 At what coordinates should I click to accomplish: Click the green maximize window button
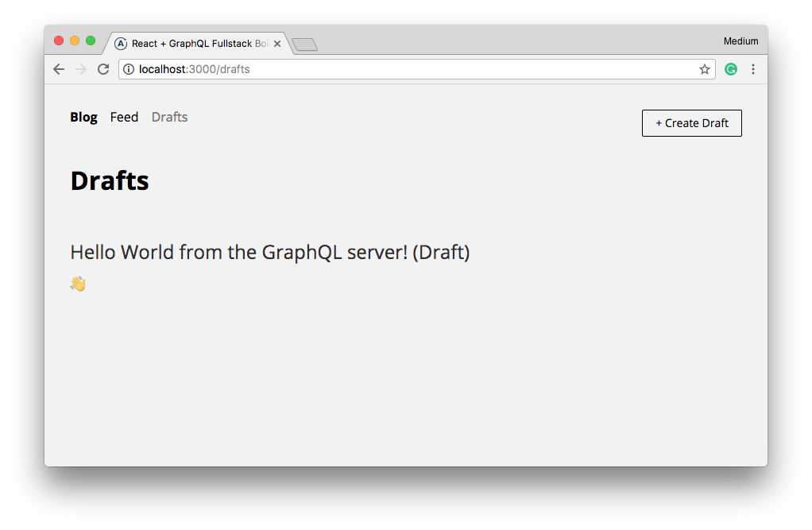(x=91, y=41)
